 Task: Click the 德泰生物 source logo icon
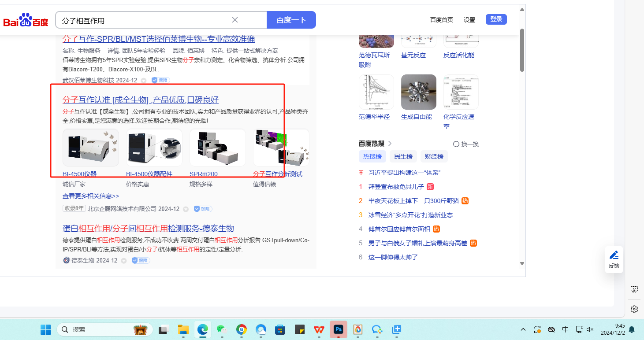coord(66,260)
